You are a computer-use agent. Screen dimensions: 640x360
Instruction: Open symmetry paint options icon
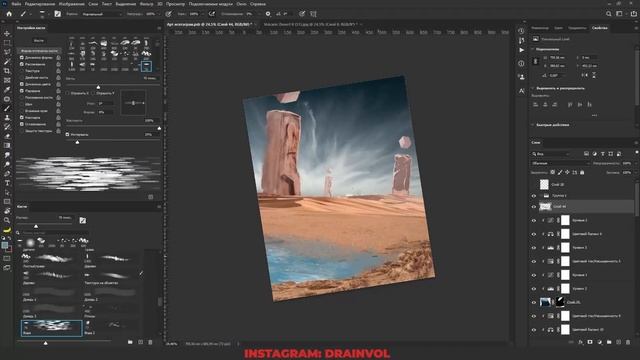tap(313, 14)
